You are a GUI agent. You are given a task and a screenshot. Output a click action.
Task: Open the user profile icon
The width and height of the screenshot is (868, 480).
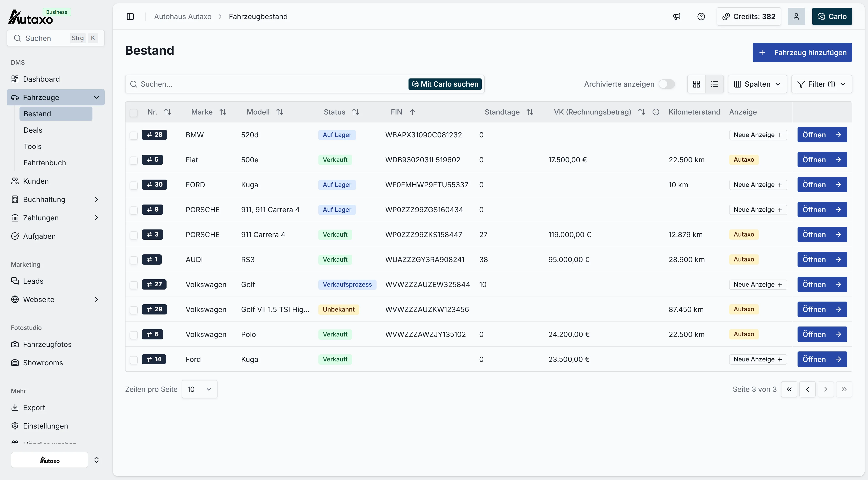point(796,17)
